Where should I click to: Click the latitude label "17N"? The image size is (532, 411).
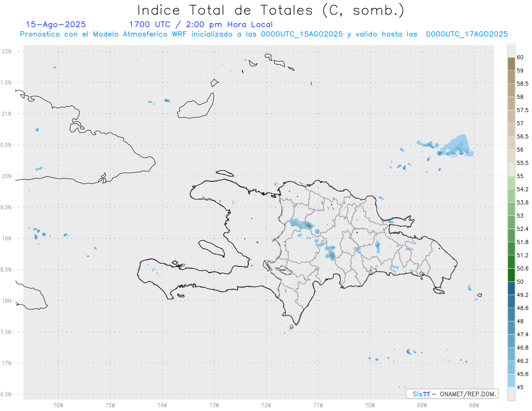pos(8,363)
